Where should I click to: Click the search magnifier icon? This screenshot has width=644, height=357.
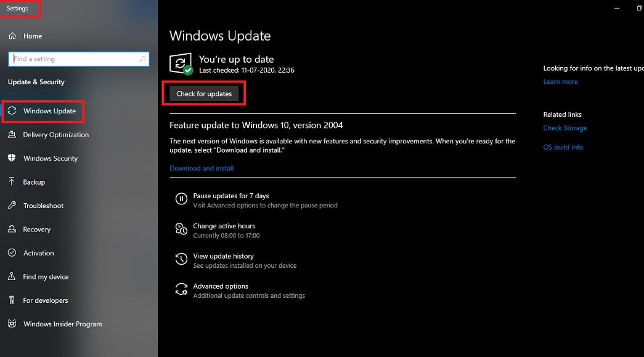click(x=142, y=58)
